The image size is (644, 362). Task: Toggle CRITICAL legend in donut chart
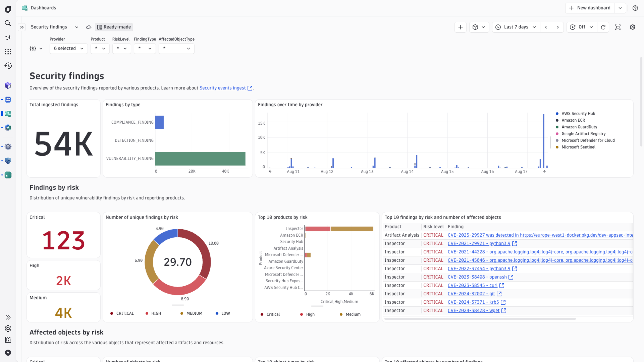click(x=122, y=313)
